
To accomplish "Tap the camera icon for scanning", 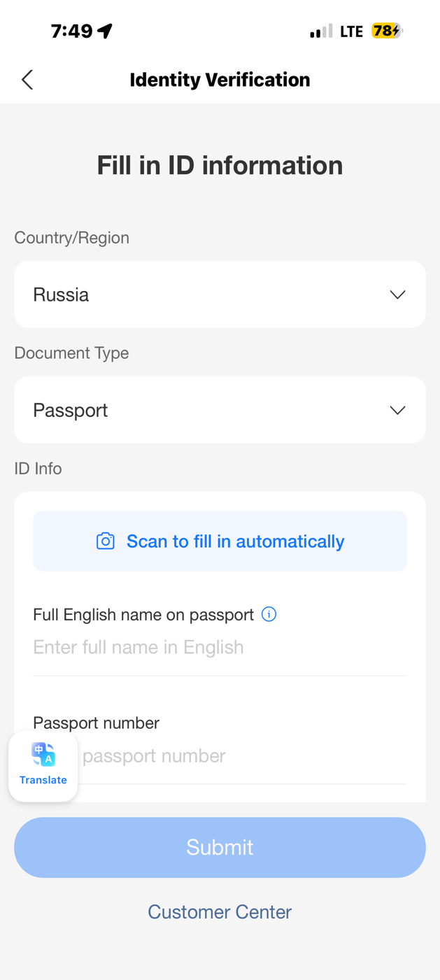I will [x=106, y=541].
